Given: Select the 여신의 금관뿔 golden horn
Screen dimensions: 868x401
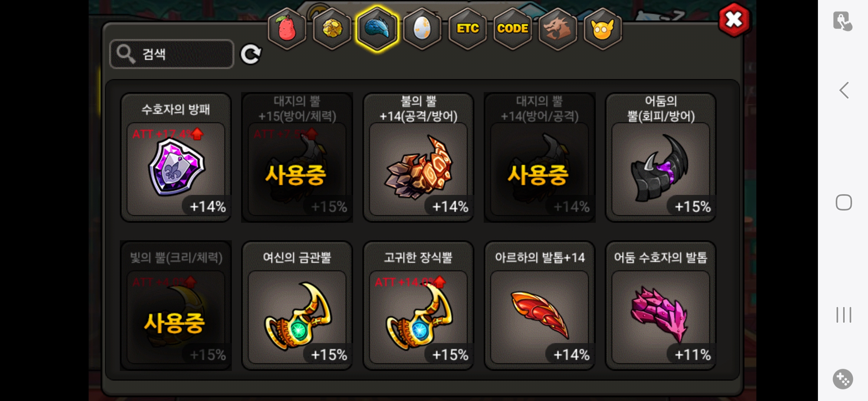Looking at the screenshot, I should coord(297,306).
